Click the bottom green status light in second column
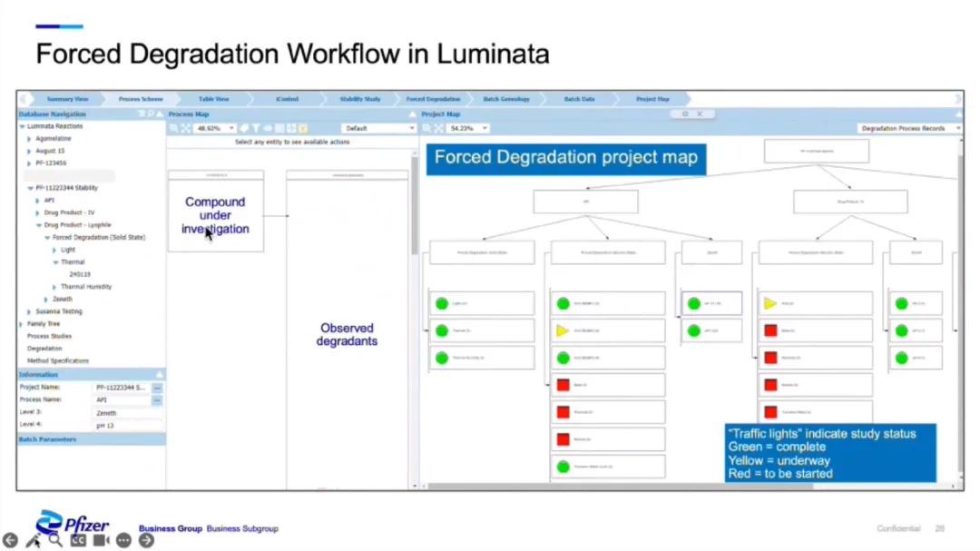This screenshot has width=980, height=551. [x=563, y=467]
